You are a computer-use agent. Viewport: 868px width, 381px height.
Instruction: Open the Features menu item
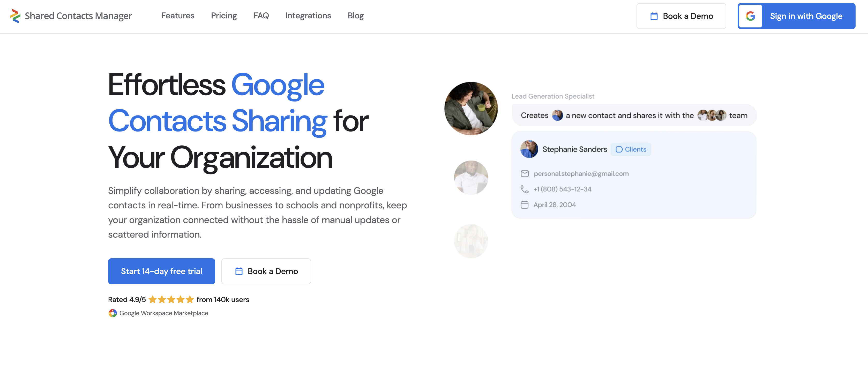pos(178,16)
